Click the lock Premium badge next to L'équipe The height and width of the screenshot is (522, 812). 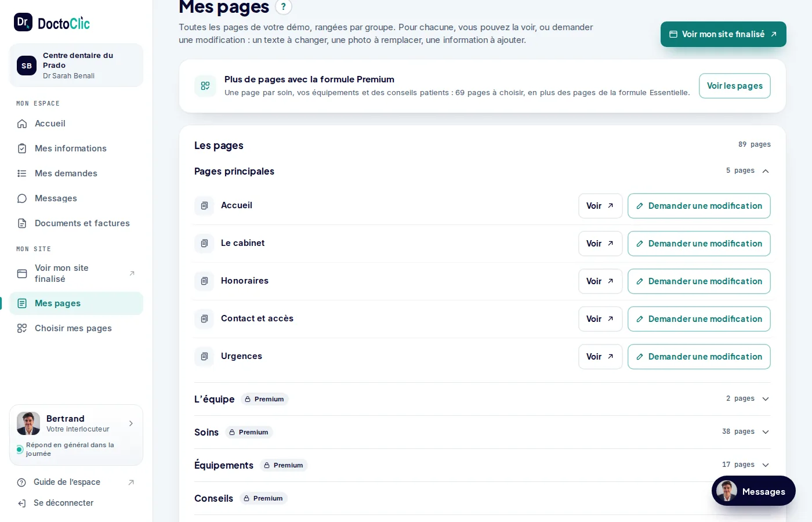(264, 399)
